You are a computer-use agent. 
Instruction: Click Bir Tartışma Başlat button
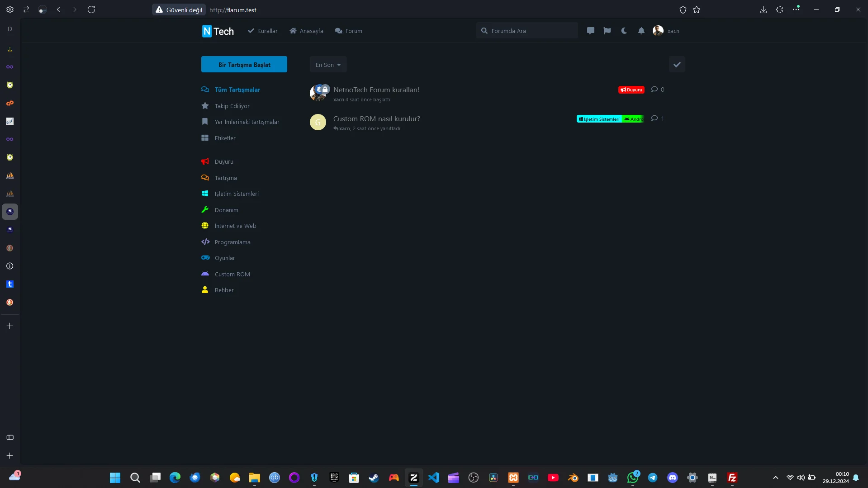[244, 64]
